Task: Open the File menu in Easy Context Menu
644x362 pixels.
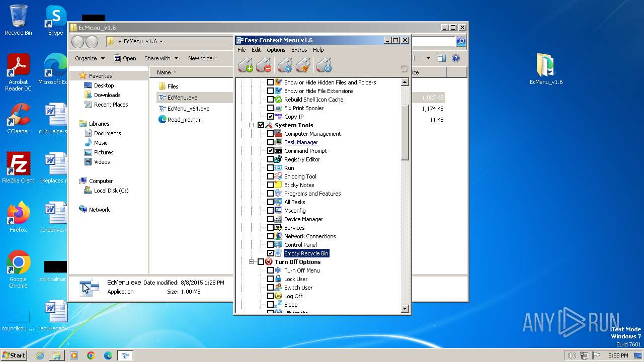Action: pyautogui.click(x=242, y=50)
